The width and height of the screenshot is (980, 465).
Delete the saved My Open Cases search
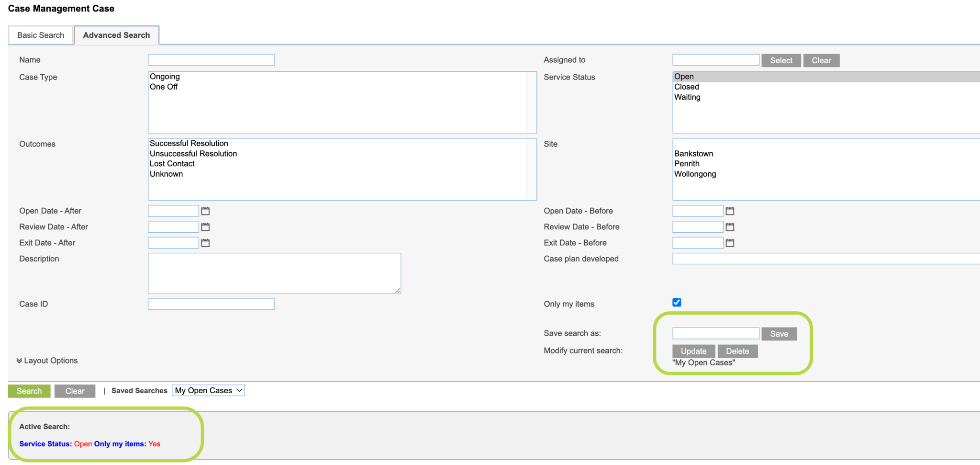pyautogui.click(x=737, y=351)
